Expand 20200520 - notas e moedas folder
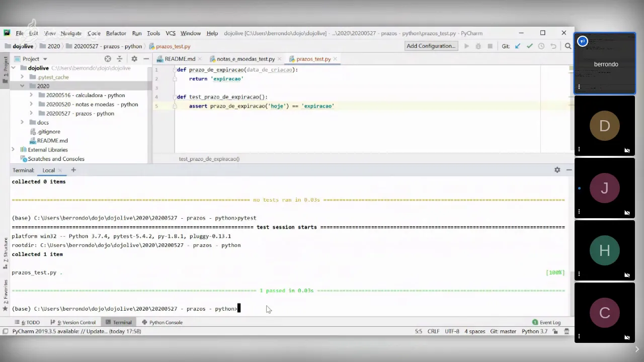Viewport: 644px width, 362px height. [x=31, y=104]
